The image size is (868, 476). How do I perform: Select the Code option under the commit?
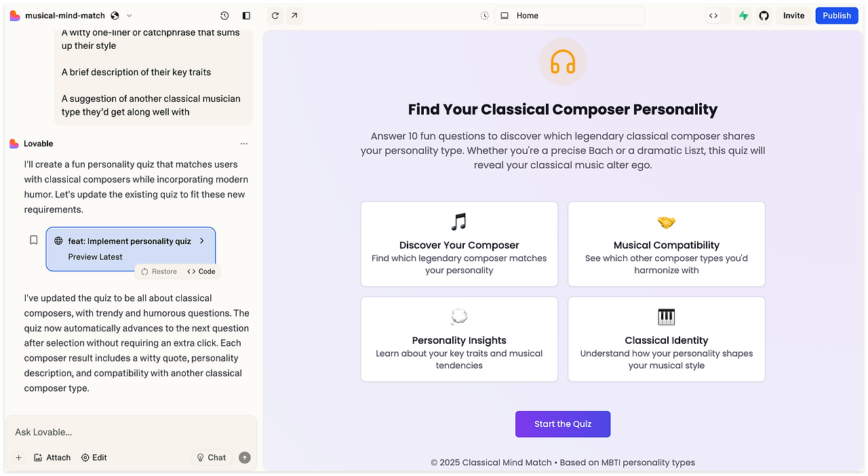[201, 271]
